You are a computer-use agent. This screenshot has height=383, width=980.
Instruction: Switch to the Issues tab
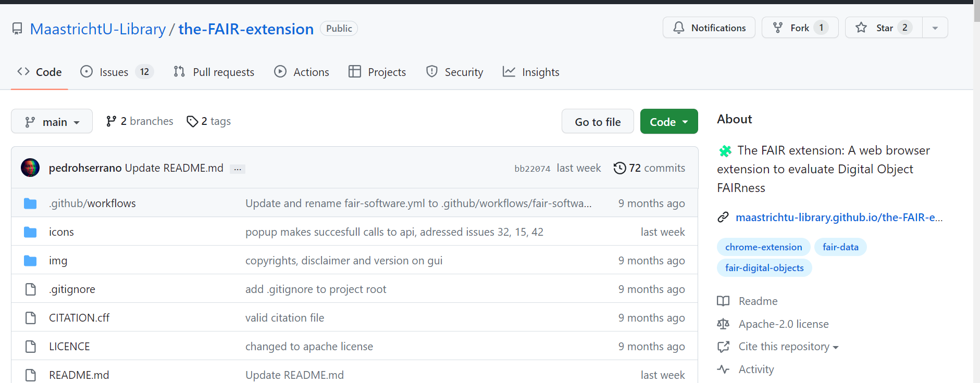[x=114, y=72]
